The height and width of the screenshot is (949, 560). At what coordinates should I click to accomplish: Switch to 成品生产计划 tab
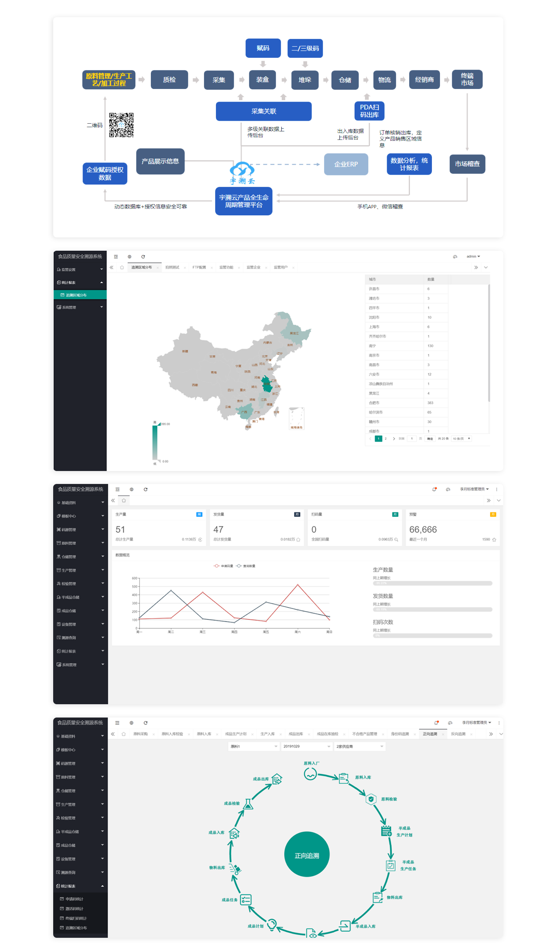236,734
